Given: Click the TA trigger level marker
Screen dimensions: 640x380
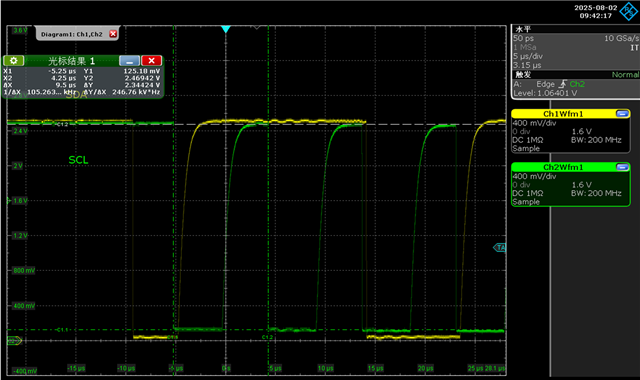Looking at the screenshot, I should point(500,247).
